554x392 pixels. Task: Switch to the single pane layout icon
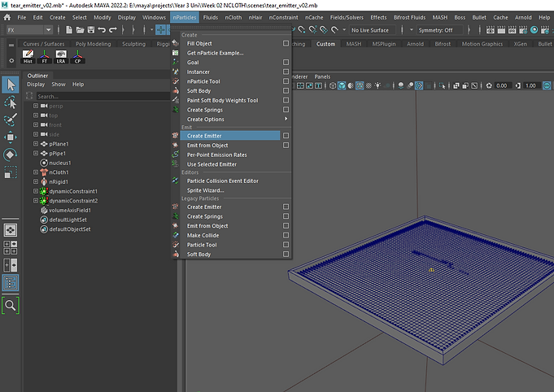(x=11, y=230)
